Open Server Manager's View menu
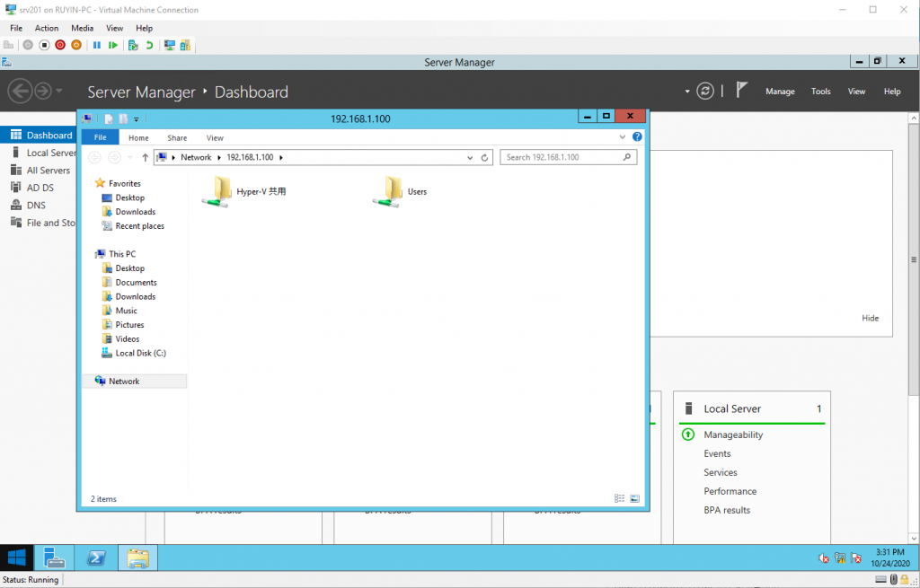 pos(856,92)
